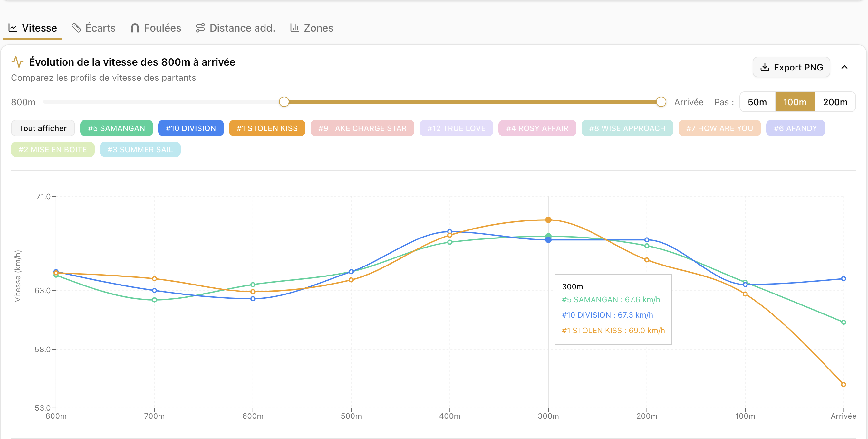Viewport: 868px width, 439px height.
Task: Show the #12 TRUE LOVE series
Action: point(456,128)
